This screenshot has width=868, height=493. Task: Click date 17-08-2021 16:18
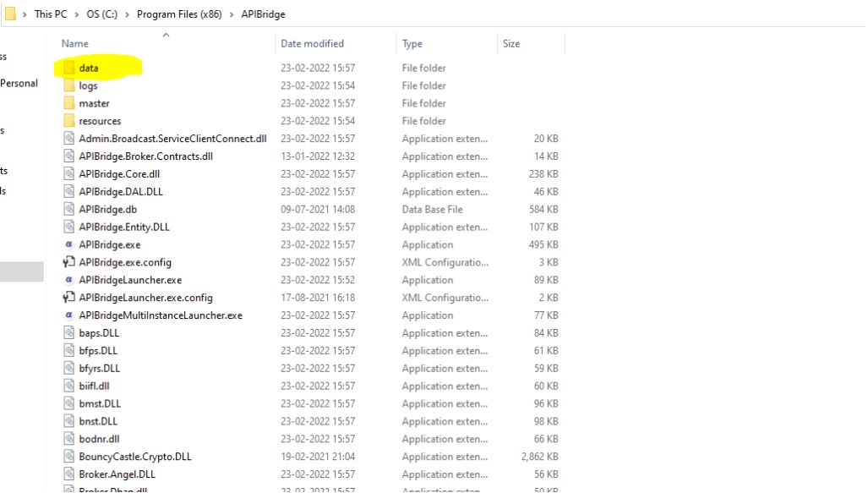pyautogui.click(x=318, y=298)
